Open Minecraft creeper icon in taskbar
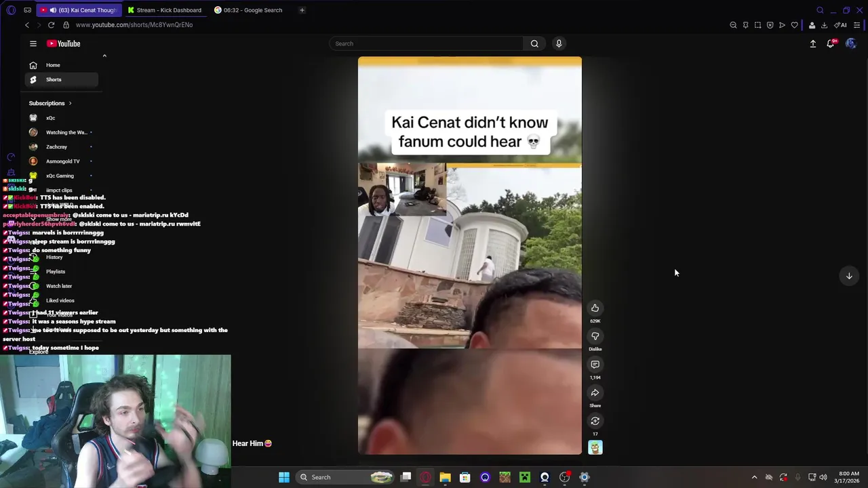The image size is (868, 488). (525, 477)
